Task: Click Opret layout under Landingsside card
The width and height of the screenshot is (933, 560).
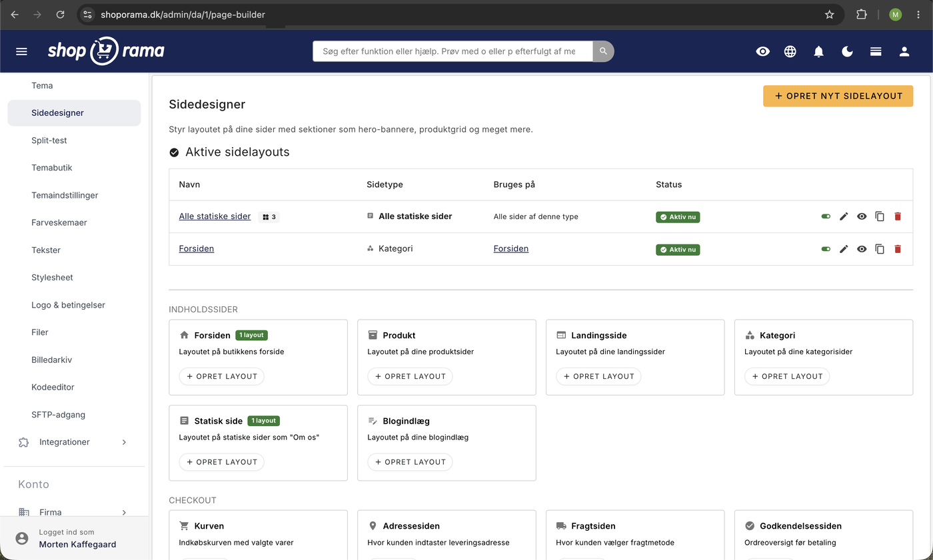Action: click(598, 376)
